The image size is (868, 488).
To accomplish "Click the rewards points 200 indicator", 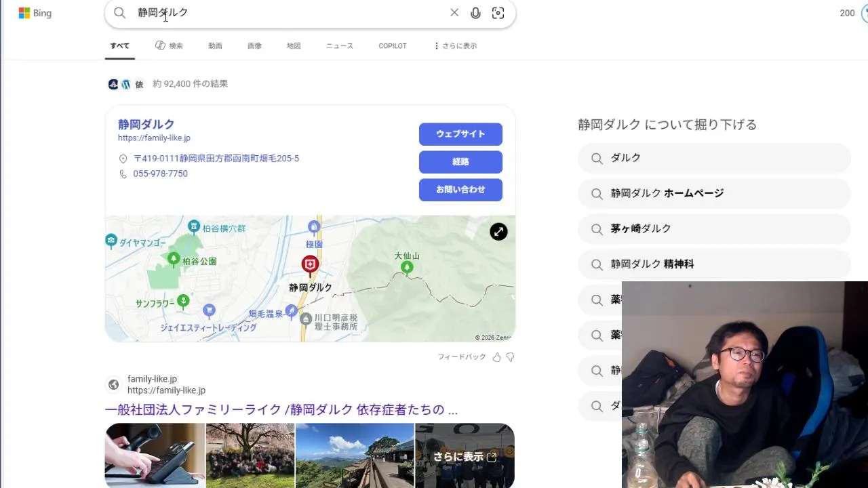I will tap(847, 13).
